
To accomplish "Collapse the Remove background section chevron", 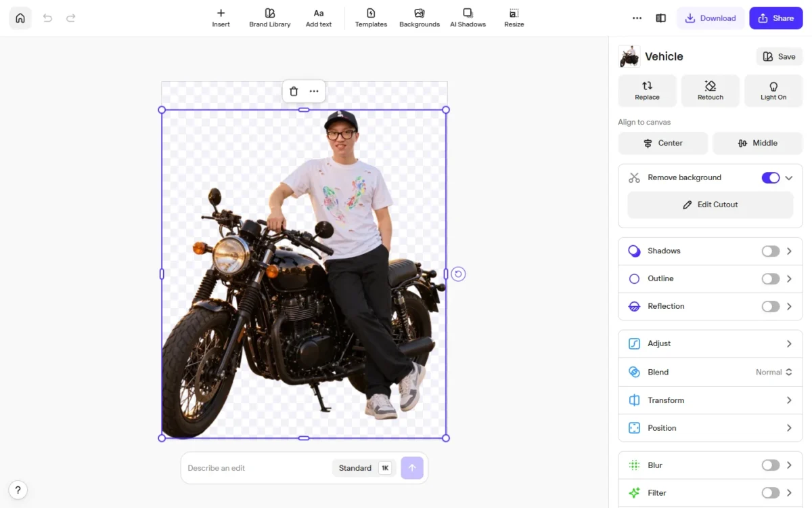I will (x=789, y=177).
